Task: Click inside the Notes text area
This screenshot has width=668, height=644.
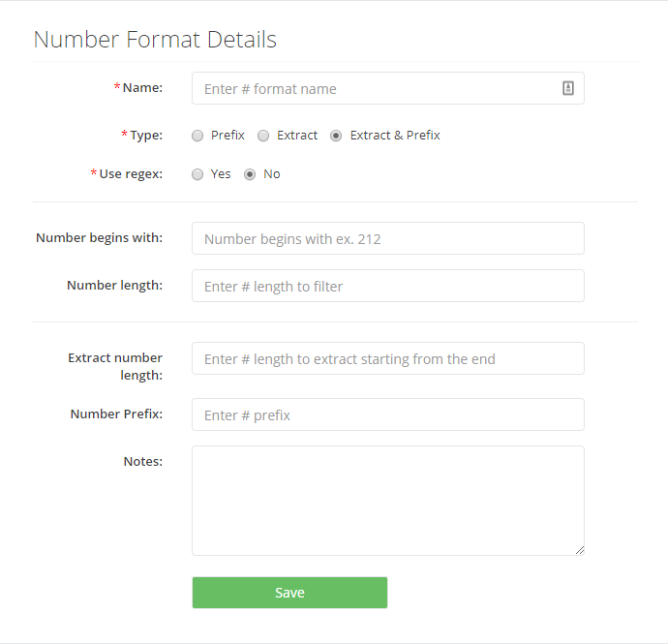Action: [x=387, y=500]
